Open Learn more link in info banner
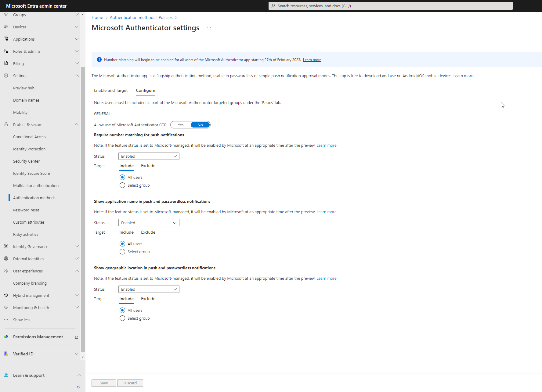Image resolution: width=542 pixels, height=392 pixels. coord(312,60)
